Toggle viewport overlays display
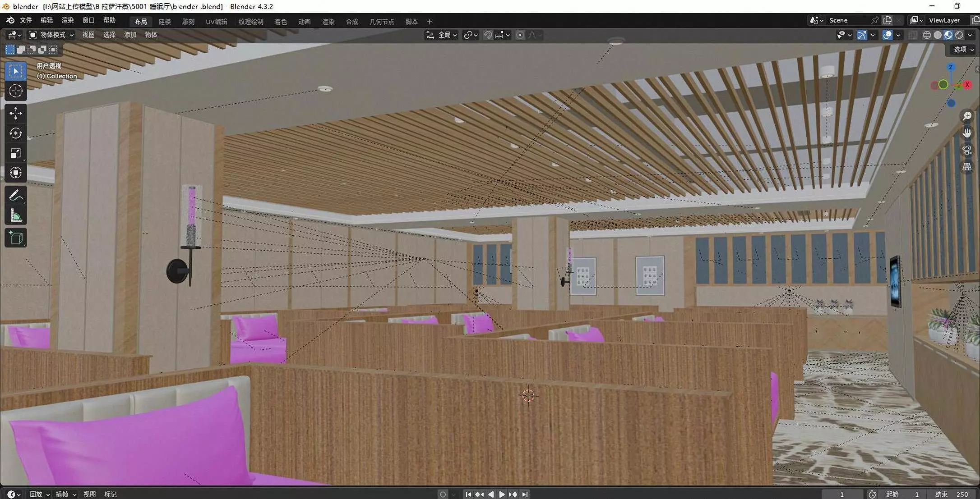Image resolution: width=980 pixels, height=499 pixels. (x=888, y=35)
